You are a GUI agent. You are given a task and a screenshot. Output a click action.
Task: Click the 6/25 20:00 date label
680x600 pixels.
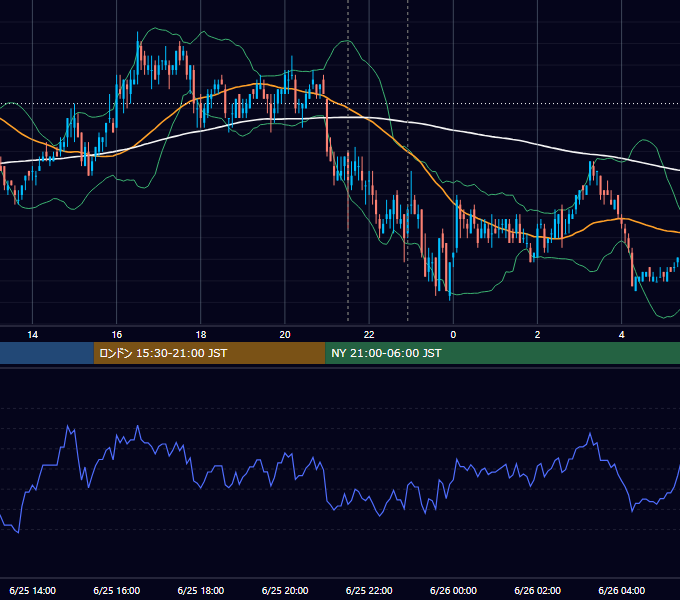pyautogui.click(x=285, y=590)
